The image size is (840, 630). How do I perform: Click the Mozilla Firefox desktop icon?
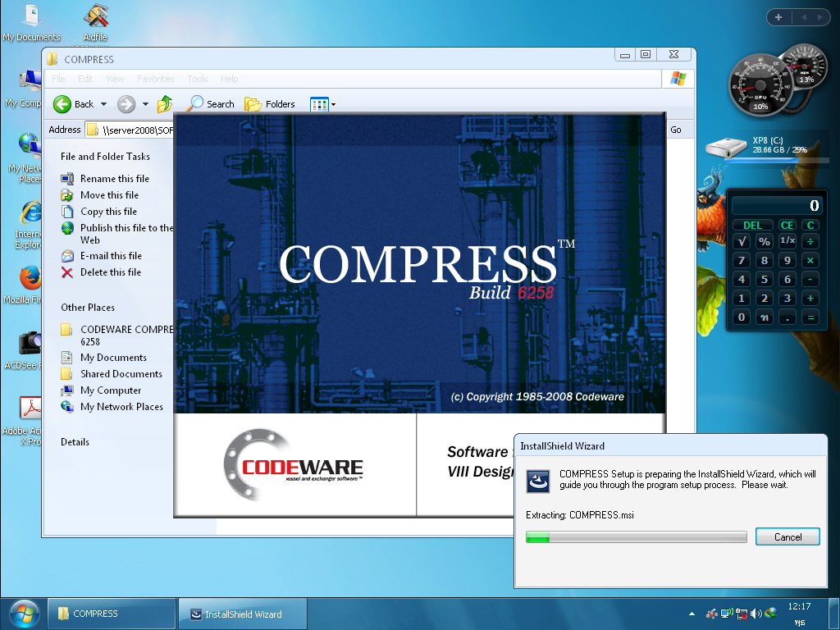coord(21,285)
